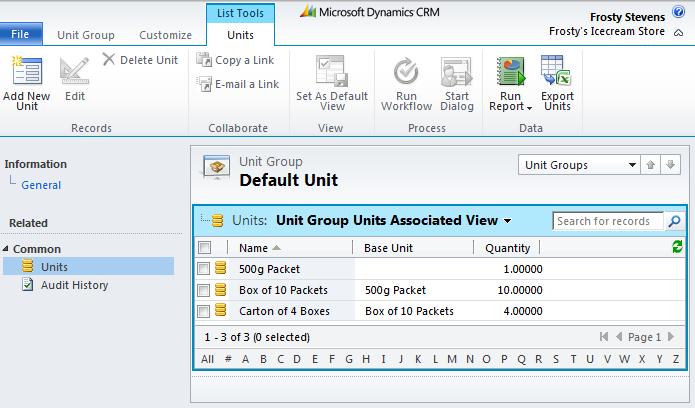Click the Set As Default View icon
The height and width of the screenshot is (408, 695).
click(332, 71)
